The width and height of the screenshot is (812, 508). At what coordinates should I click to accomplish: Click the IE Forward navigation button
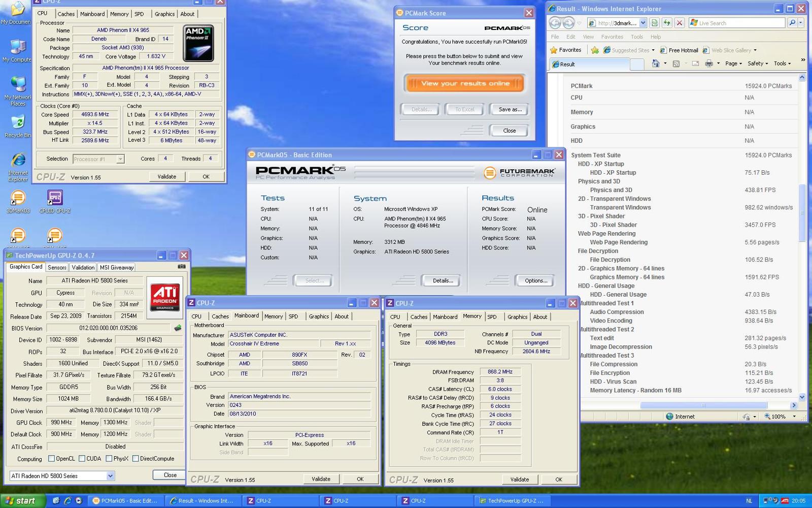(x=568, y=23)
